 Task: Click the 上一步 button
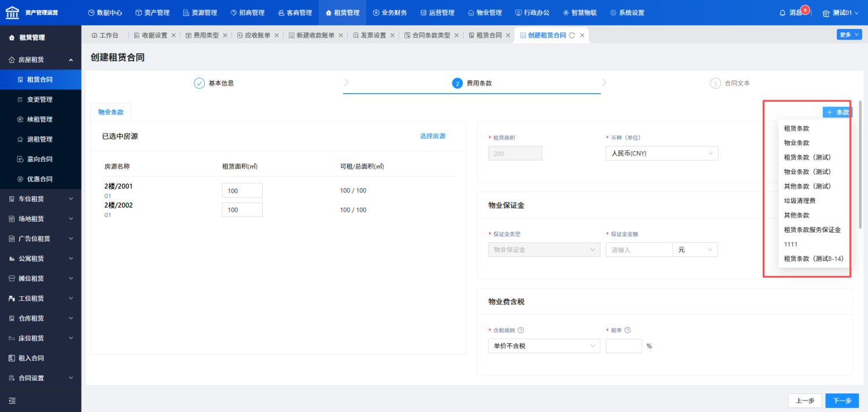[x=805, y=400]
